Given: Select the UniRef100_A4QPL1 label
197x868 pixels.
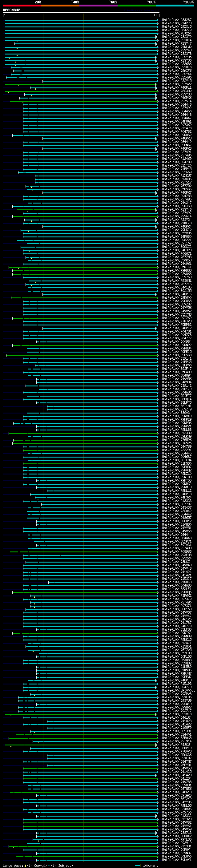Looking at the screenshot, I should pos(177,88).
